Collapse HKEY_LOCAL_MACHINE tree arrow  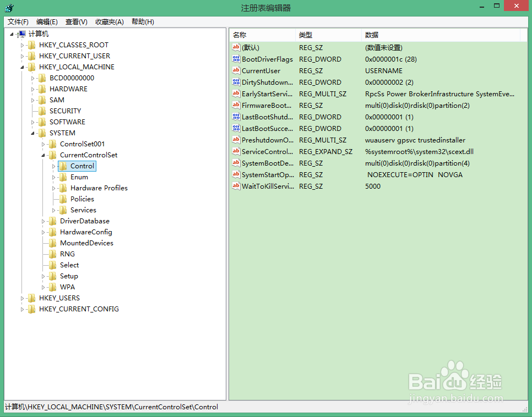(23, 67)
